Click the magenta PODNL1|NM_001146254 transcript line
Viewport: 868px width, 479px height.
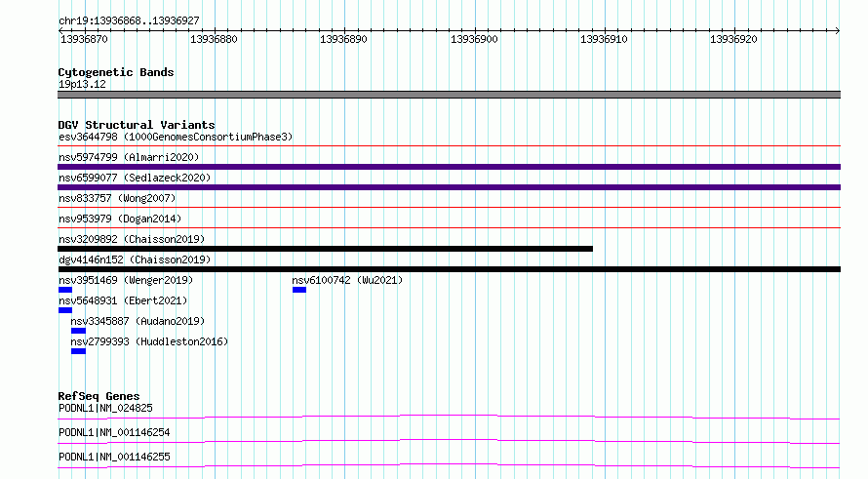pos(449,441)
